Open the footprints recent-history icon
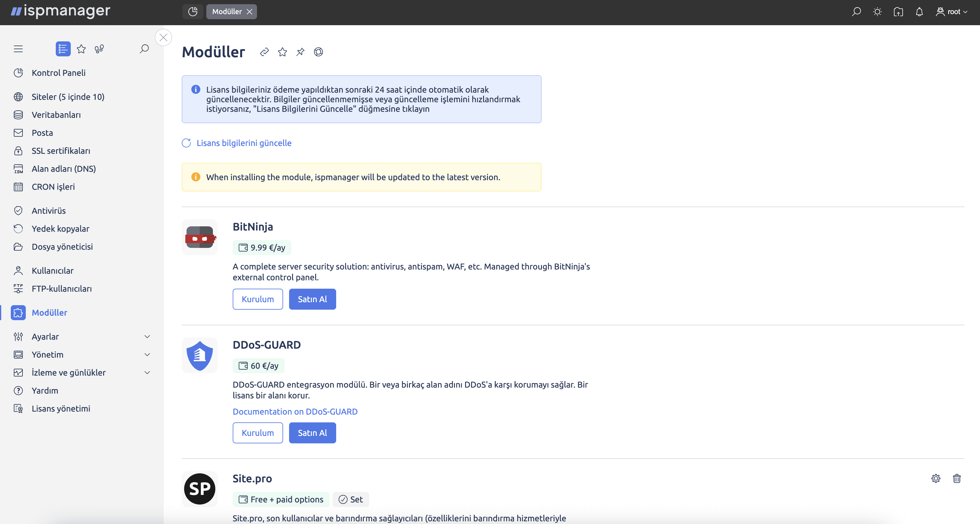 click(x=99, y=49)
